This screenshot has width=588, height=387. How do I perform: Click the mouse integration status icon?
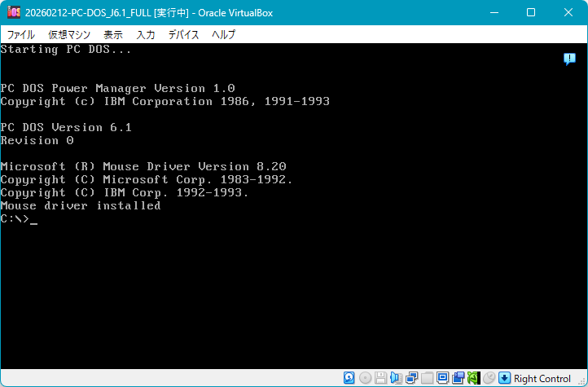489,378
